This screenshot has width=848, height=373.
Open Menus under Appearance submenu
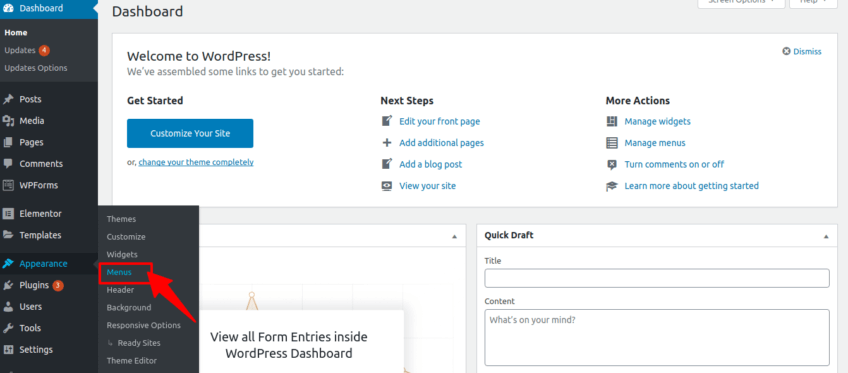(119, 272)
